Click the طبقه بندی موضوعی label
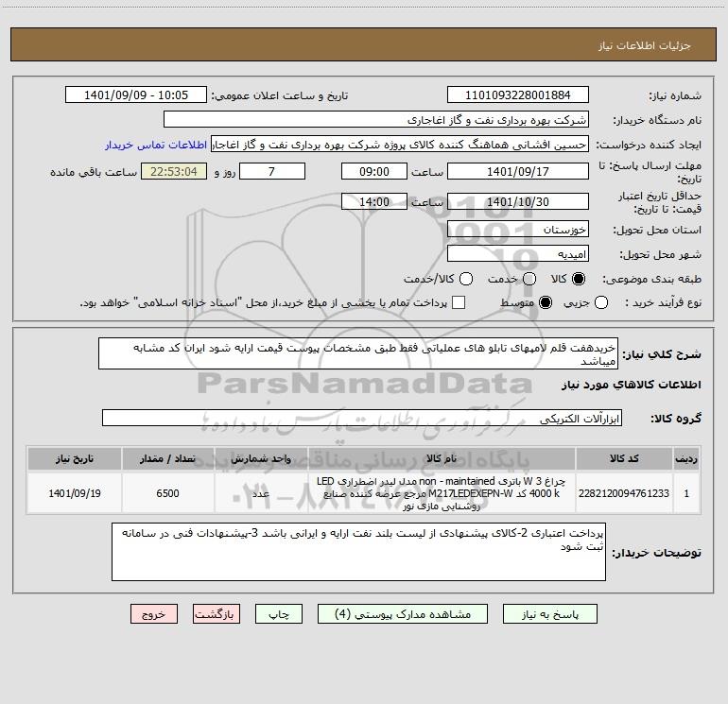728x704 pixels. (651, 279)
